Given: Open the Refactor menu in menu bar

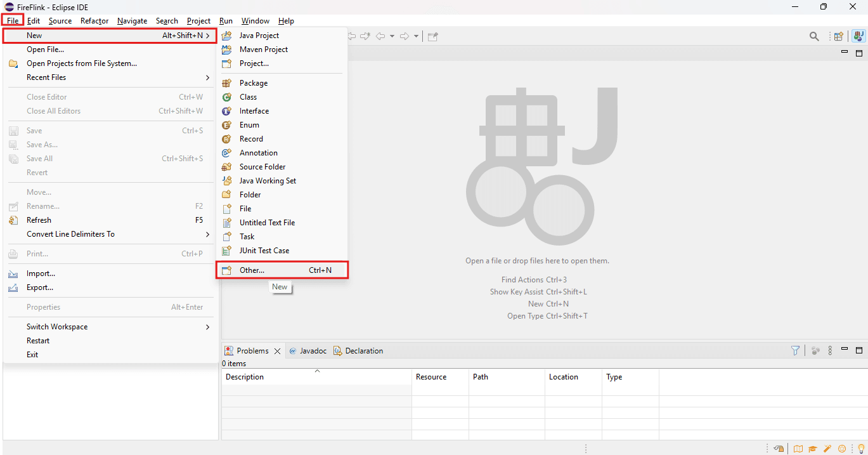Looking at the screenshot, I should pyautogui.click(x=94, y=21).
